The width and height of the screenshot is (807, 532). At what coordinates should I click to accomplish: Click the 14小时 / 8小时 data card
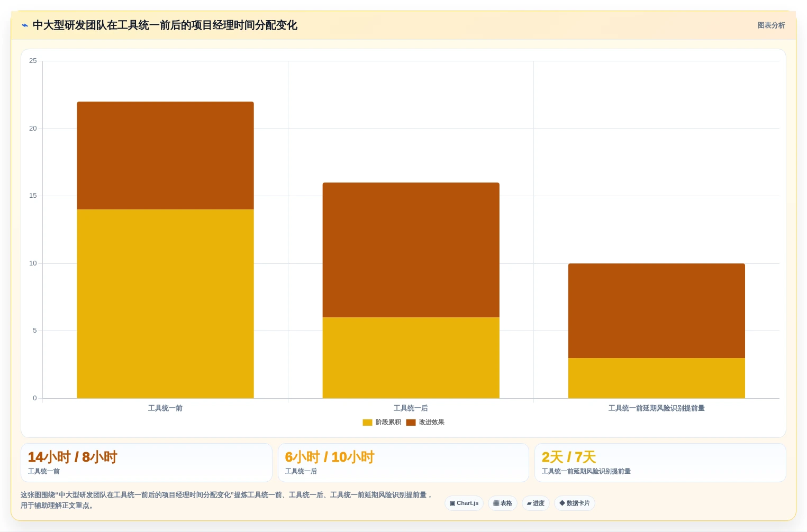tap(147, 463)
